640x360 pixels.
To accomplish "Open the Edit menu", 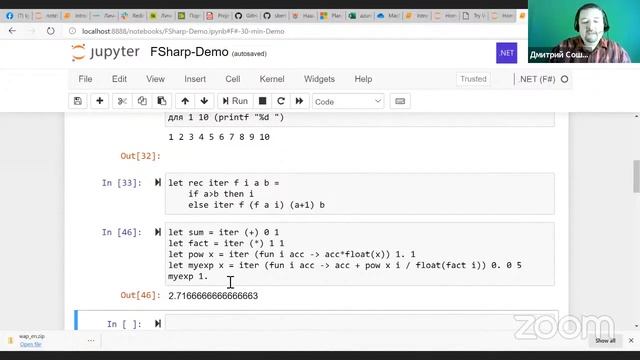I will [119, 79].
